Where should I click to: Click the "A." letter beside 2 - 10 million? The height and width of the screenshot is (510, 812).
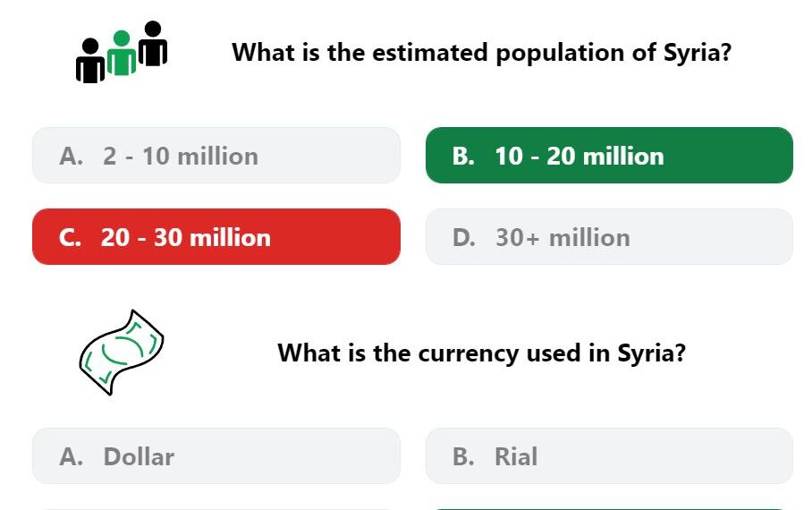coord(71,156)
